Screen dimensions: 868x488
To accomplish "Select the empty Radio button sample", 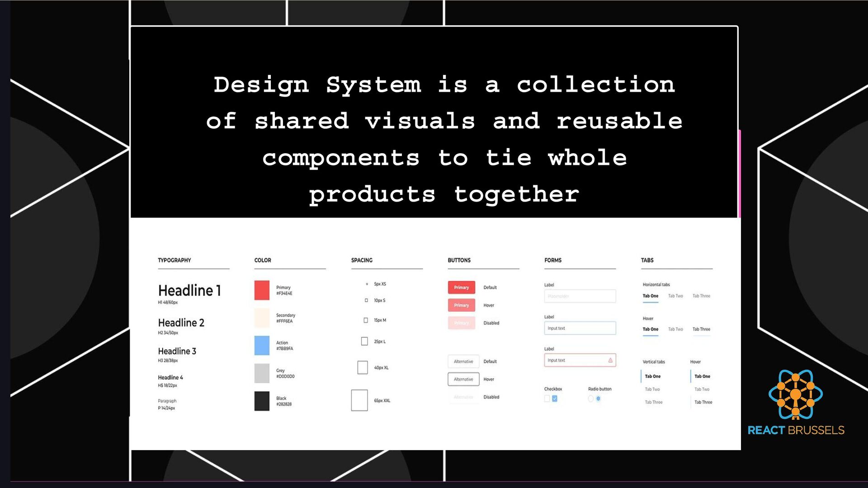I will (x=590, y=399).
